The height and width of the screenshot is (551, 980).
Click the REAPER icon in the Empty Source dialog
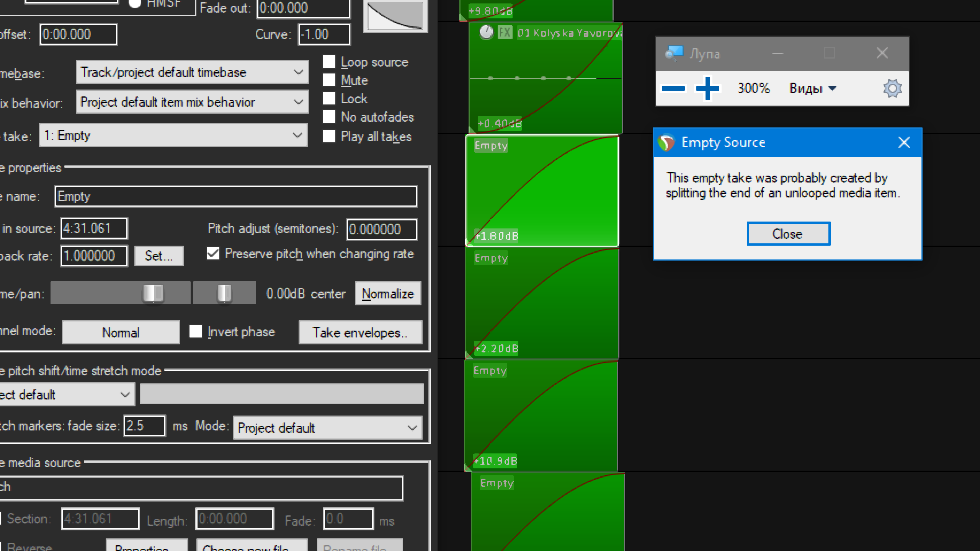pos(666,143)
